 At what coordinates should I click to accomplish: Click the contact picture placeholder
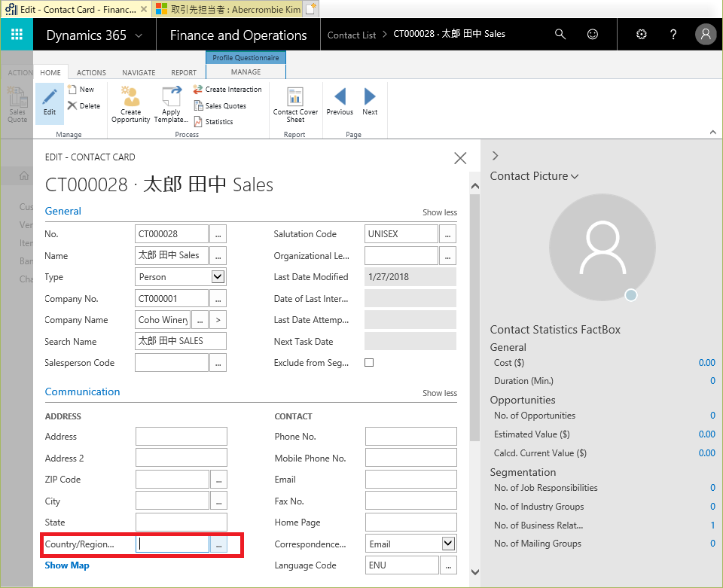coord(602,248)
